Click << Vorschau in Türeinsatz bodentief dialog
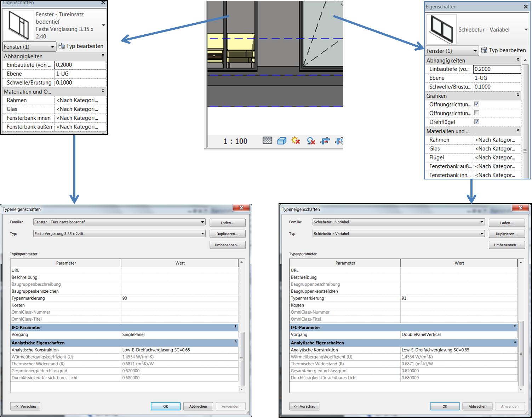Screen dimensions: 532x418 (x=25, y=406)
